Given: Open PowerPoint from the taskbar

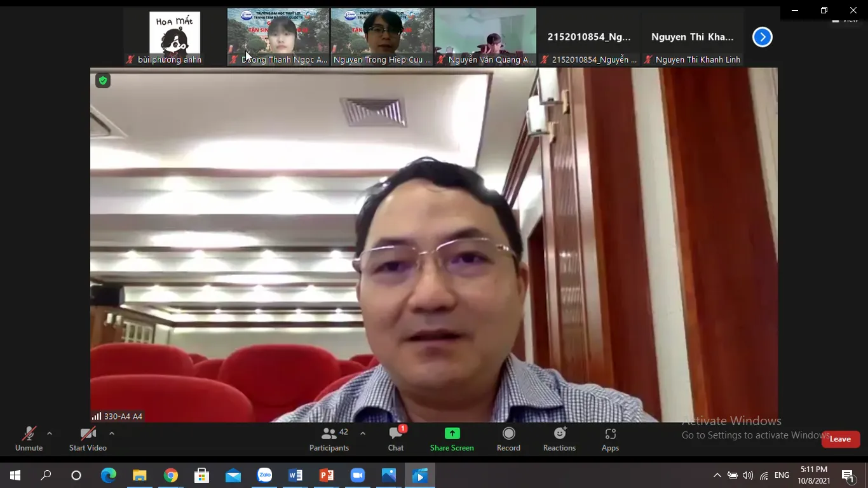Looking at the screenshot, I should [327, 475].
